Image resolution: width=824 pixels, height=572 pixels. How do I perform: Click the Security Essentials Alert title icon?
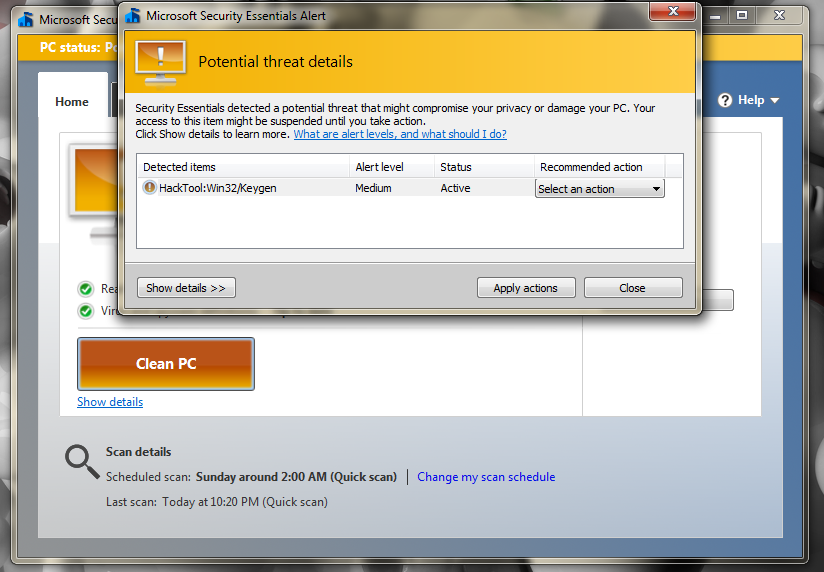(x=133, y=16)
